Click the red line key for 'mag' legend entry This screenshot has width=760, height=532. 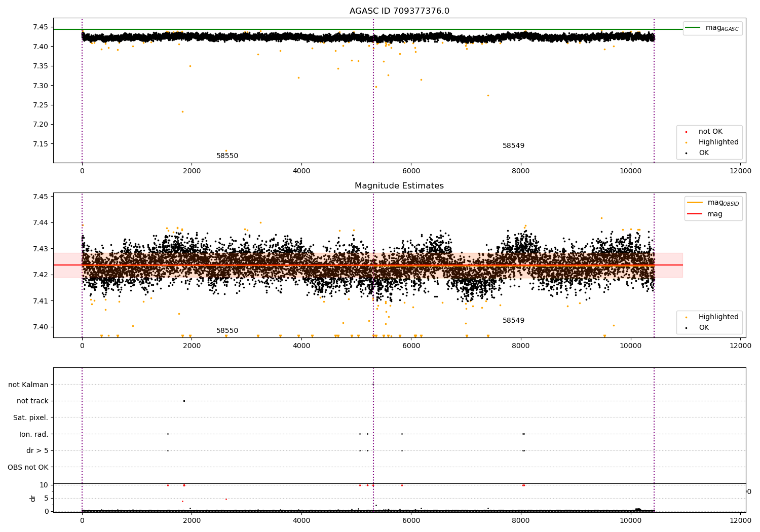(695, 214)
